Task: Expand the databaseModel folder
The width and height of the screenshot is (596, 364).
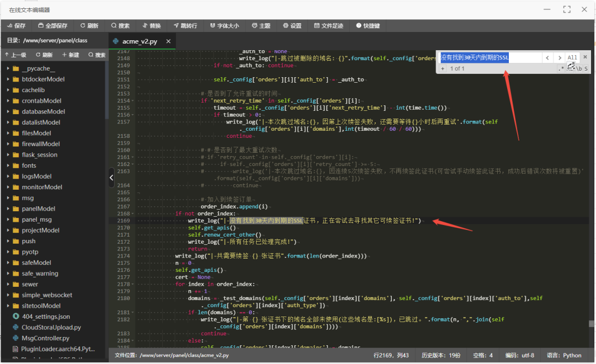Action: pyautogui.click(x=8, y=111)
